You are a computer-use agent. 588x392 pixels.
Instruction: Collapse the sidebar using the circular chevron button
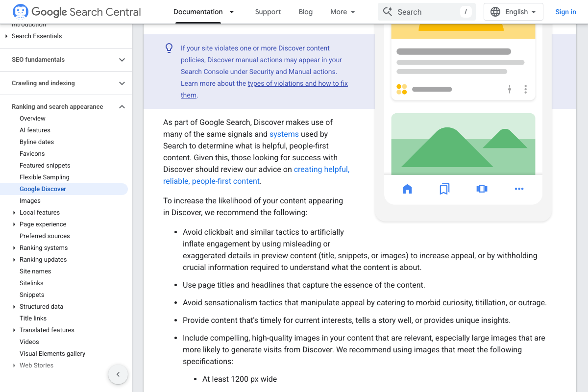(x=118, y=374)
